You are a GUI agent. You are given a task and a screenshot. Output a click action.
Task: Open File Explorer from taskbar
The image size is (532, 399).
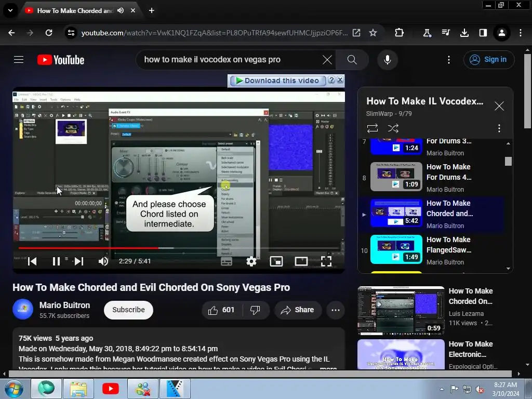(x=78, y=389)
